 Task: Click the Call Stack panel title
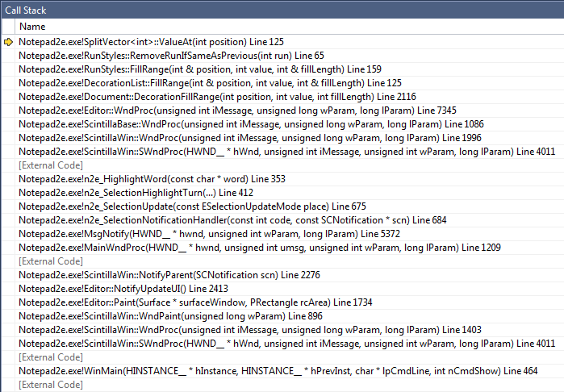[26, 10]
